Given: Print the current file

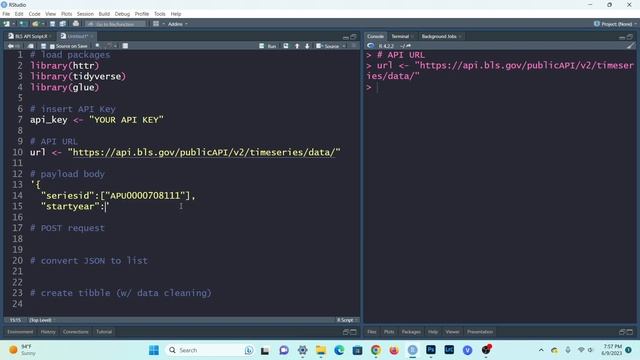Looking at the screenshot, I should point(76,24).
